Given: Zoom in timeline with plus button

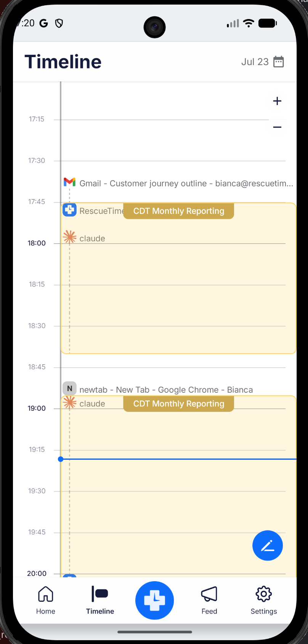Looking at the screenshot, I should click(277, 101).
